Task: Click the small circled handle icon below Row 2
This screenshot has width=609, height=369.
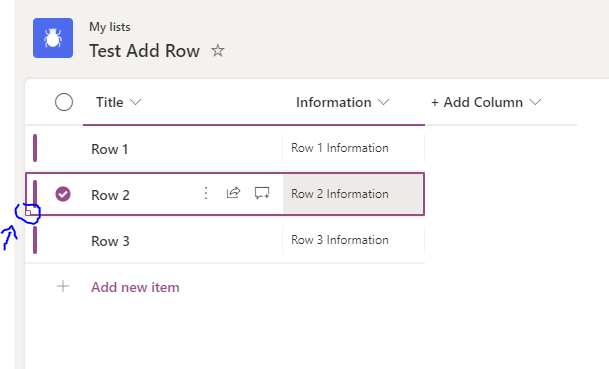Action: point(30,211)
